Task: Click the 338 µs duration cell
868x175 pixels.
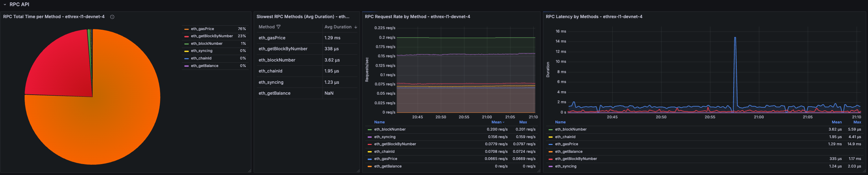Action: point(340,49)
